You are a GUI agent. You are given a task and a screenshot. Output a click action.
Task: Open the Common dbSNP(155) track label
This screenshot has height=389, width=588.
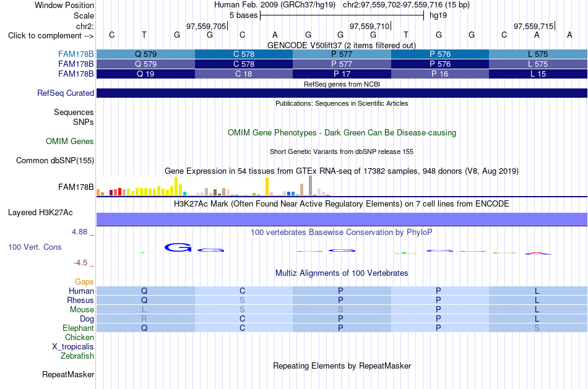55,160
